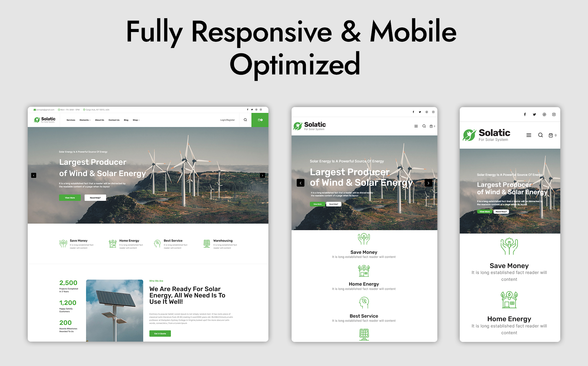The width and height of the screenshot is (588, 366).
Task: Go to next slide on tablet hero
Action: pos(428,183)
